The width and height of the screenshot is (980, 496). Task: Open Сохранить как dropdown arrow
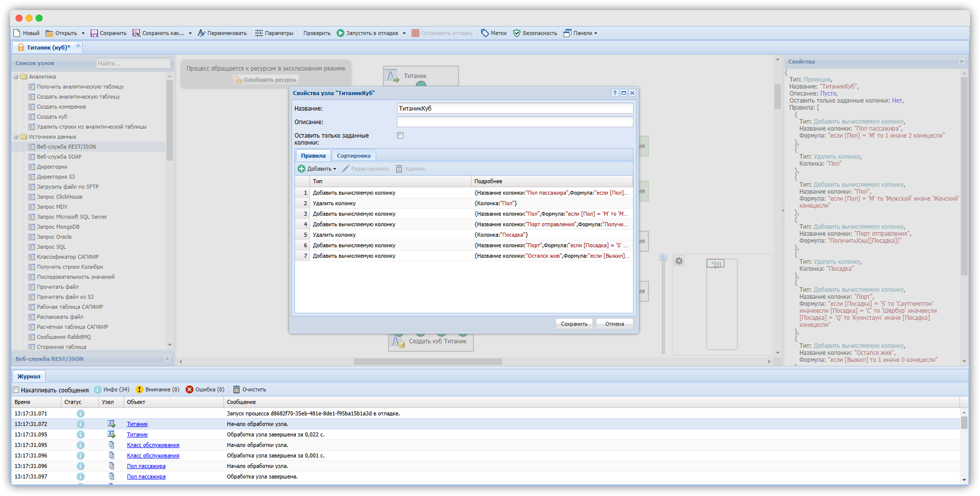tap(190, 34)
